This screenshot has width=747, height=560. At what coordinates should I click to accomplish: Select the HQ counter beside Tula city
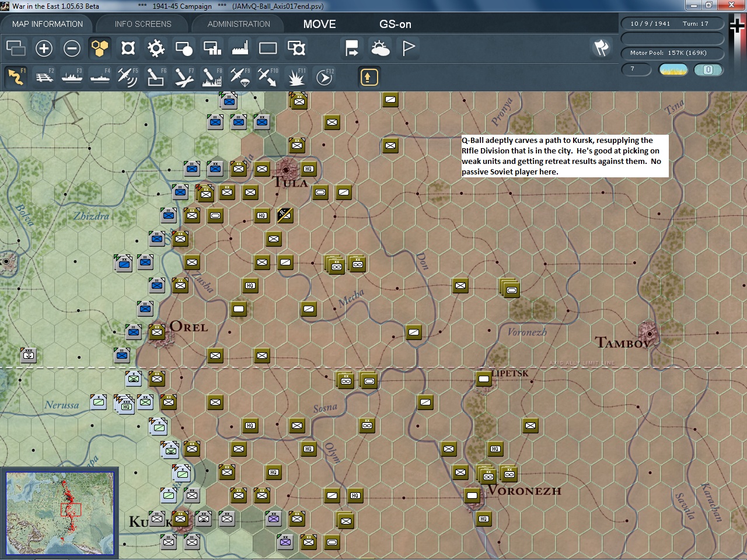click(309, 169)
